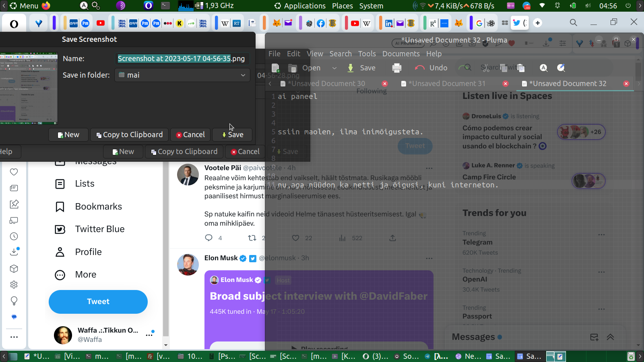Open the Places menu in top panel
The image size is (644, 362).
click(343, 6)
